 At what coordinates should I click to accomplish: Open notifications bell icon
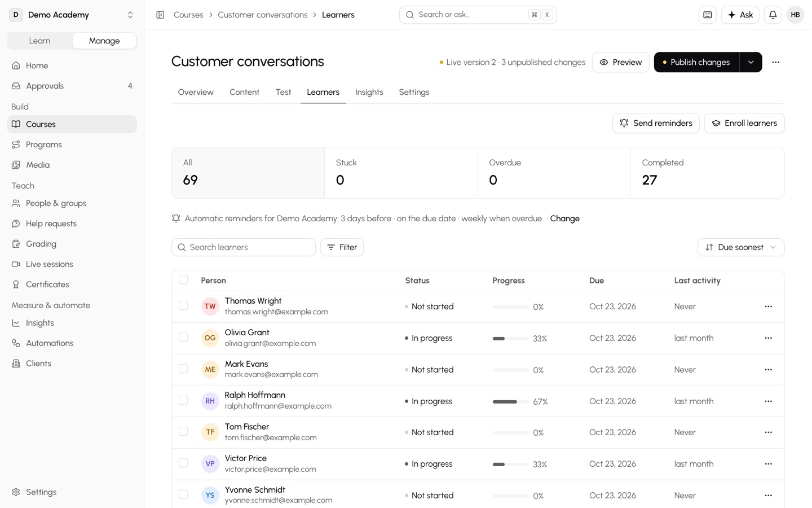click(x=773, y=15)
